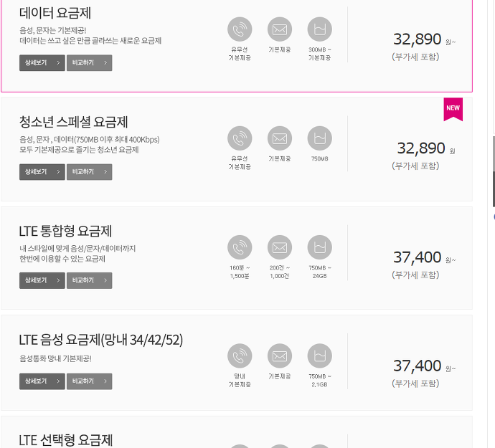This screenshot has width=495, height=448.
Task: Click the message envelope icon in 데이터 요금제
Action: [x=280, y=29]
